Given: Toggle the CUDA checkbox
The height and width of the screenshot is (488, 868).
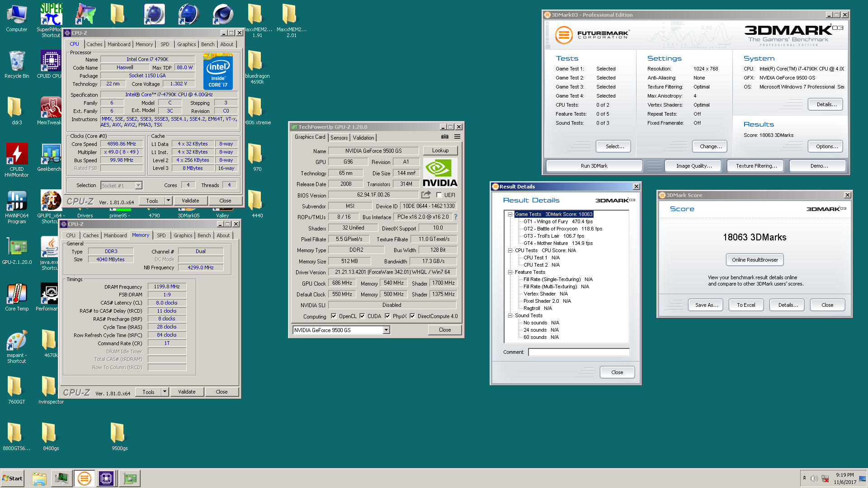Looking at the screenshot, I should point(362,316).
